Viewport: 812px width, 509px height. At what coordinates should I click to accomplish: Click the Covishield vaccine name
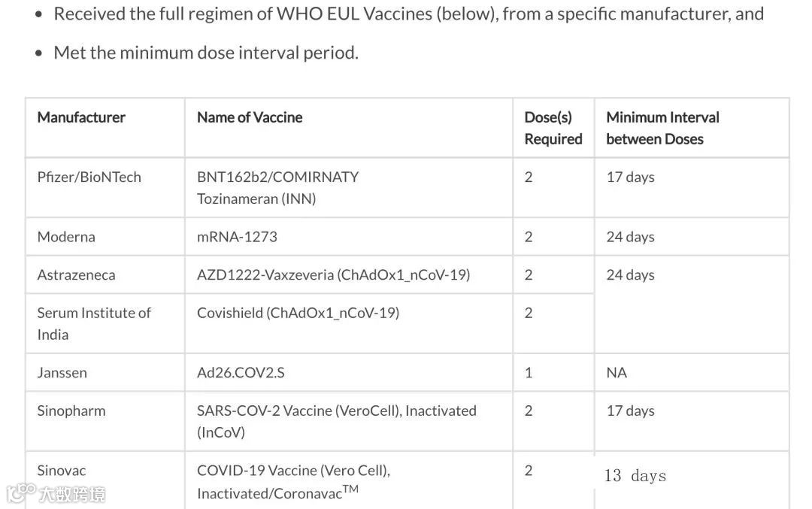(298, 313)
